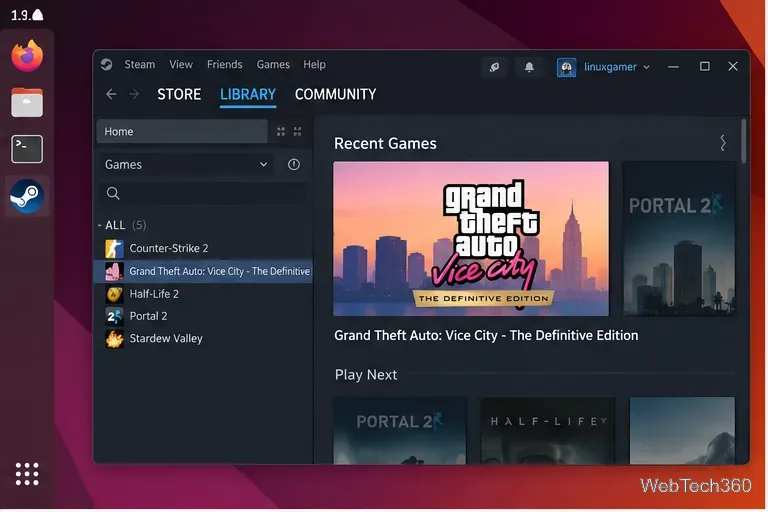The height and width of the screenshot is (512, 768).
Task: Open the Vice City banner in Recent Games
Action: pos(471,239)
